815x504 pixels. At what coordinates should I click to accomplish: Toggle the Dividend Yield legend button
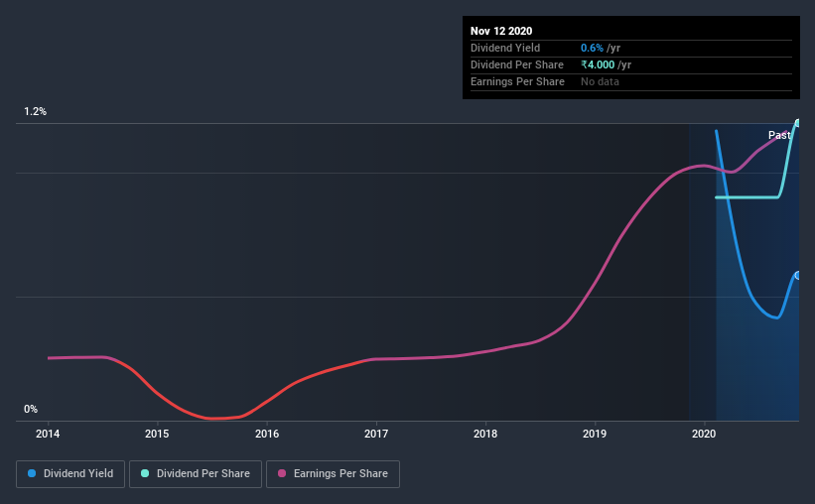pyautogui.click(x=70, y=474)
